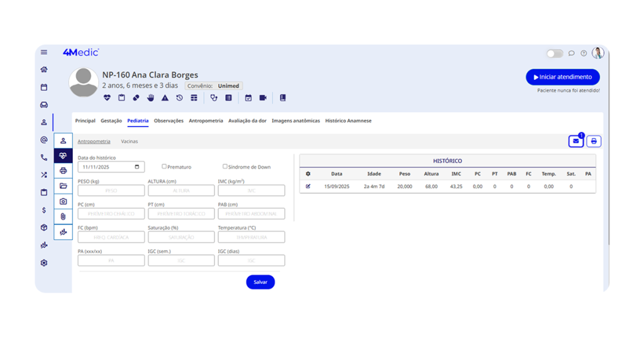Click the Iniciar atendimento button
Viewport: 644px width, 338px height.
[x=562, y=77]
